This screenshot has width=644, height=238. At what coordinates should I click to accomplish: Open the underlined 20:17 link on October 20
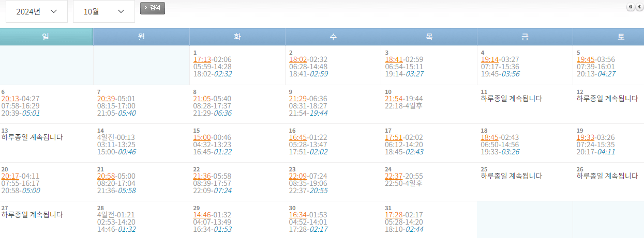[10, 177]
